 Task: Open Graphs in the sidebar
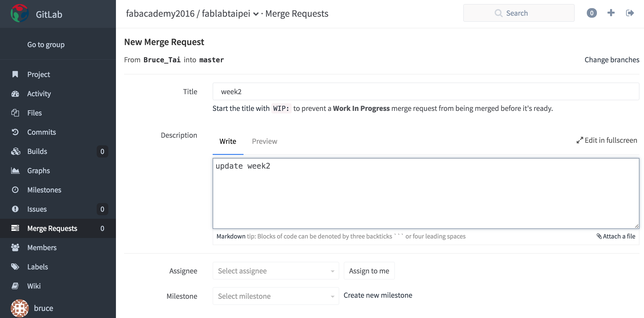(x=58, y=171)
